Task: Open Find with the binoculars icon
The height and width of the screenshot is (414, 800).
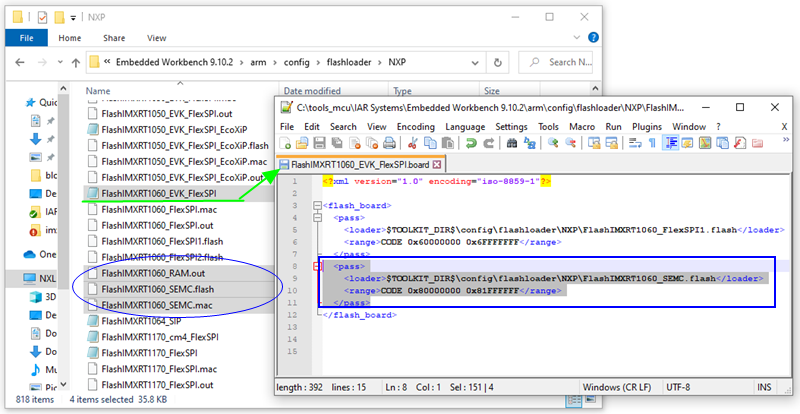Action: (512, 143)
